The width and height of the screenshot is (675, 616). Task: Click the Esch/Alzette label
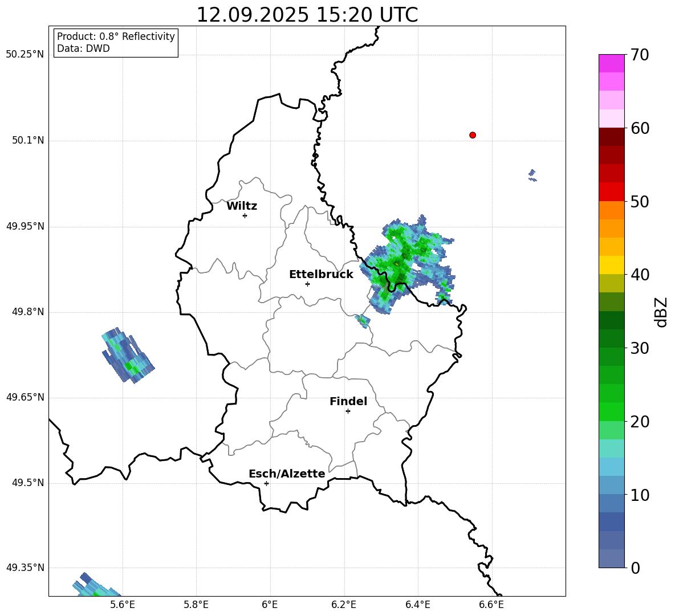tap(287, 474)
